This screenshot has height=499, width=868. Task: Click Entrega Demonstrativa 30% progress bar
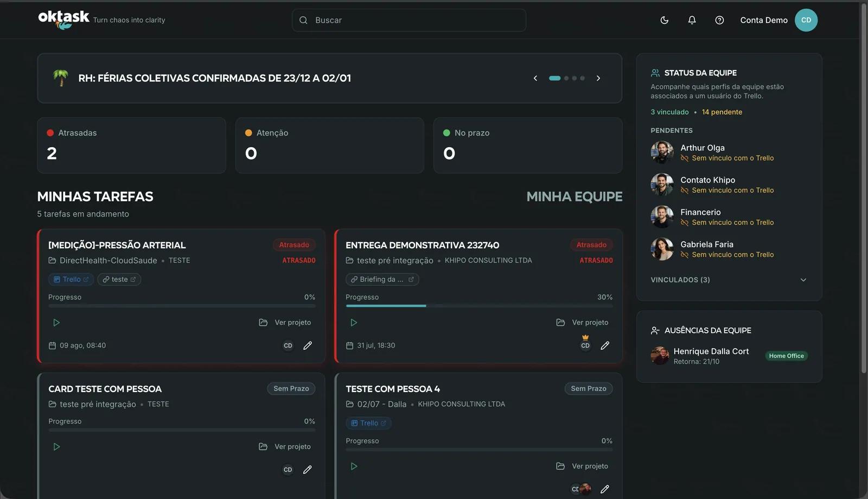coord(479,306)
